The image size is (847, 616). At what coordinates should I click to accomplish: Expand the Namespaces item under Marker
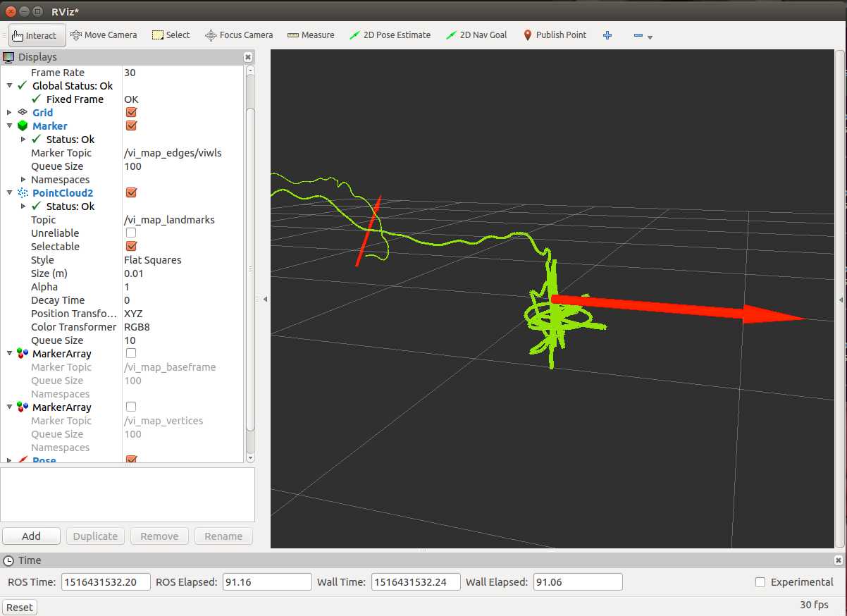(x=23, y=180)
